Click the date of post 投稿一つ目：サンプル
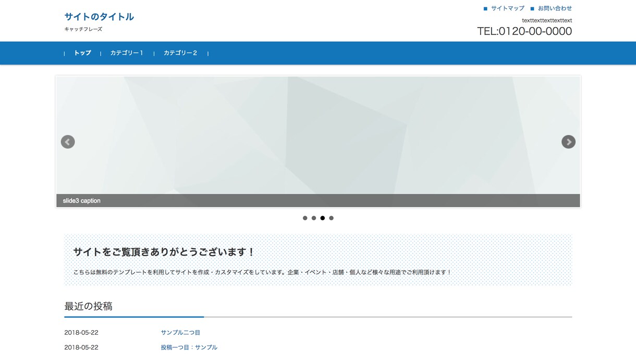This screenshot has width=636, height=364. coord(81,347)
